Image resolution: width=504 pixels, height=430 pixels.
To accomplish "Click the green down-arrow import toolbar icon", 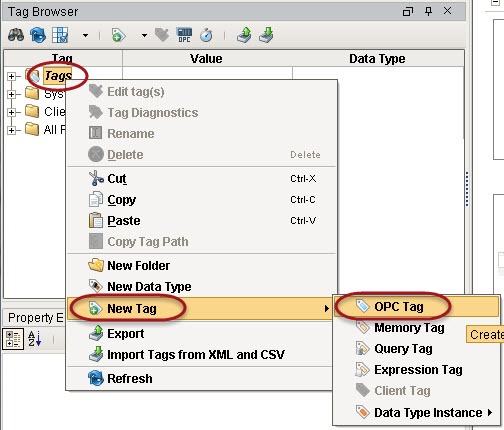I will 266,35.
